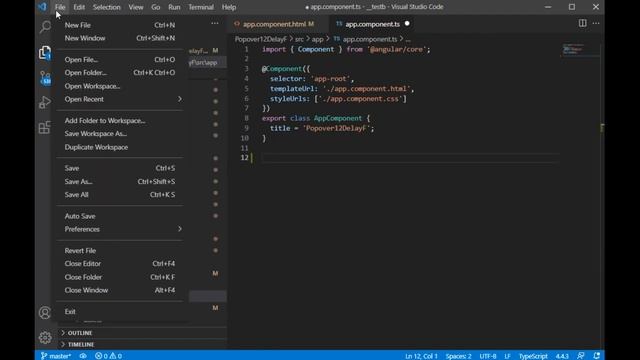Click TypeScript language mode status item
640x360 pixels.
click(533, 356)
